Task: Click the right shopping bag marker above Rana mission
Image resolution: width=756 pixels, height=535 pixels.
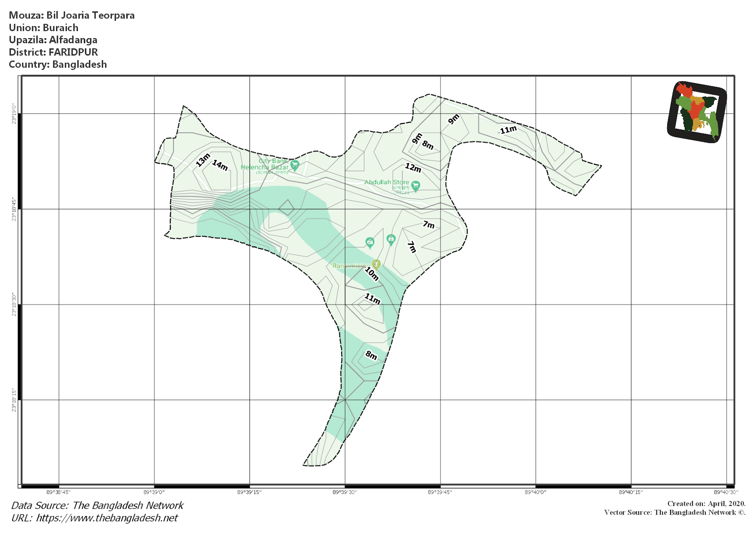Action: click(x=391, y=238)
